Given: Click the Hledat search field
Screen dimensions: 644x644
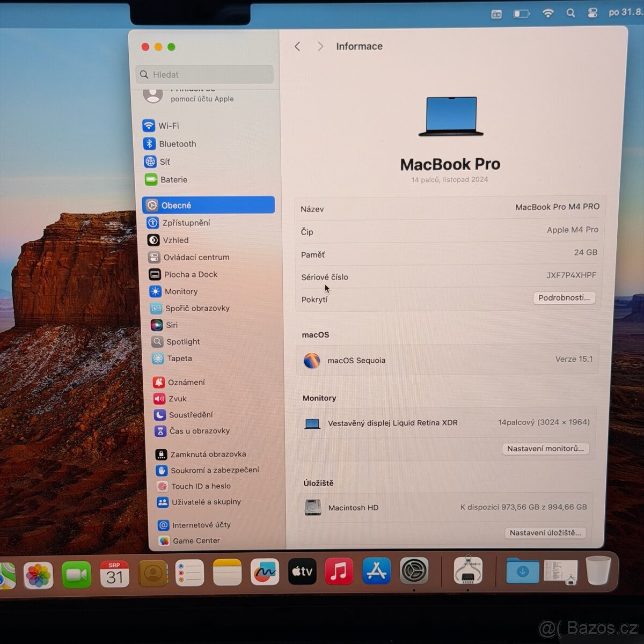Looking at the screenshot, I should pos(205,75).
